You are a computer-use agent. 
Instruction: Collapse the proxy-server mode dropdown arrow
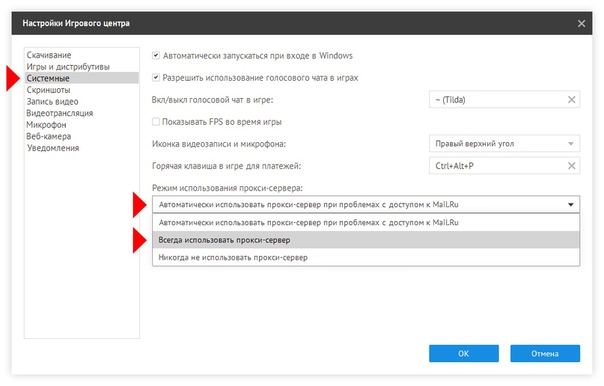coord(570,205)
